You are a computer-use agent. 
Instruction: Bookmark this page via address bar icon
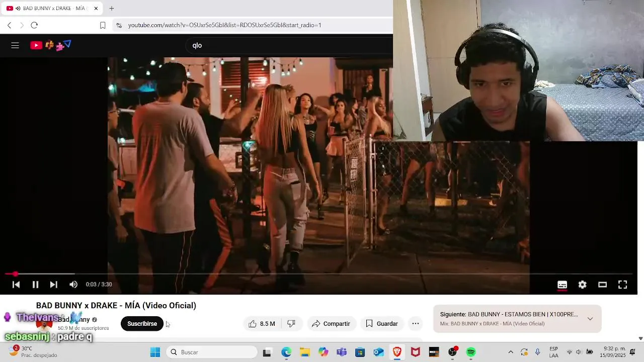point(103,25)
